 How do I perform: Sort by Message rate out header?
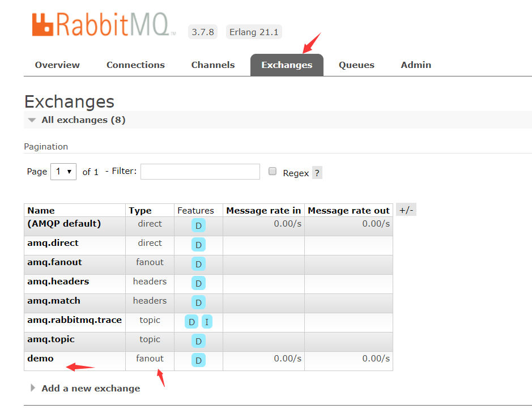(349, 211)
